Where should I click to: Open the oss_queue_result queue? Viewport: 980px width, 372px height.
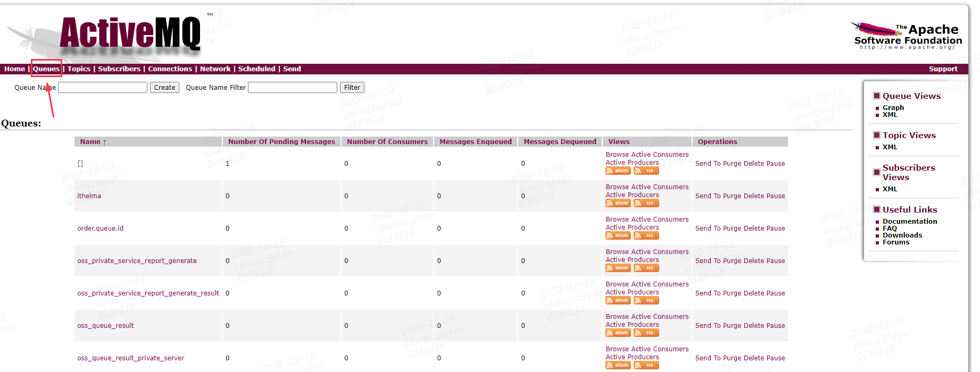(x=105, y=326)
